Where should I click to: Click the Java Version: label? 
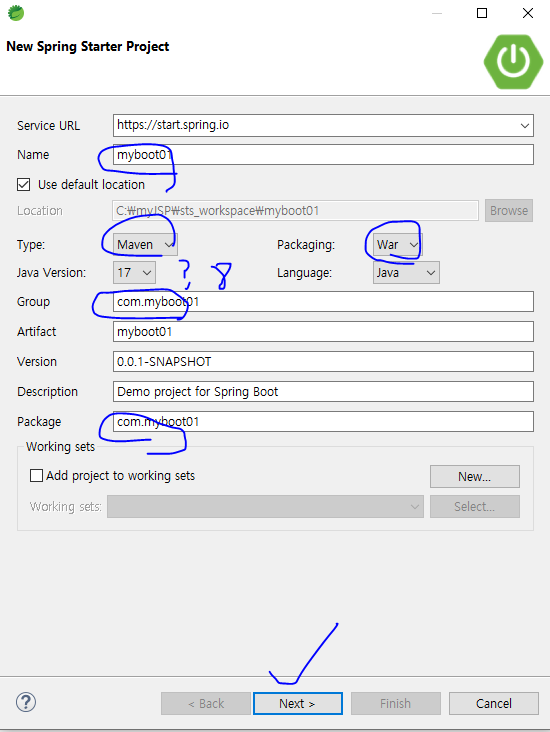[x=51, y=273]
